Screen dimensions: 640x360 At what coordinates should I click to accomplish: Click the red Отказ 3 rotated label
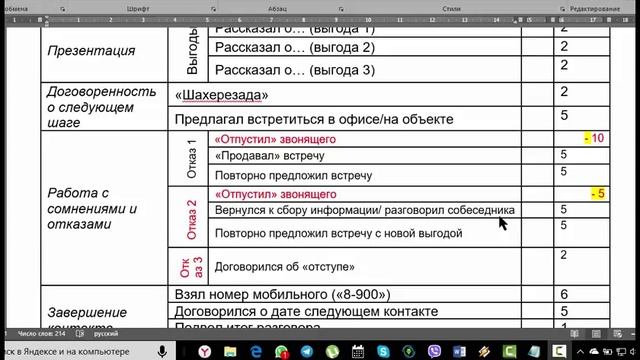pos(191,267)
